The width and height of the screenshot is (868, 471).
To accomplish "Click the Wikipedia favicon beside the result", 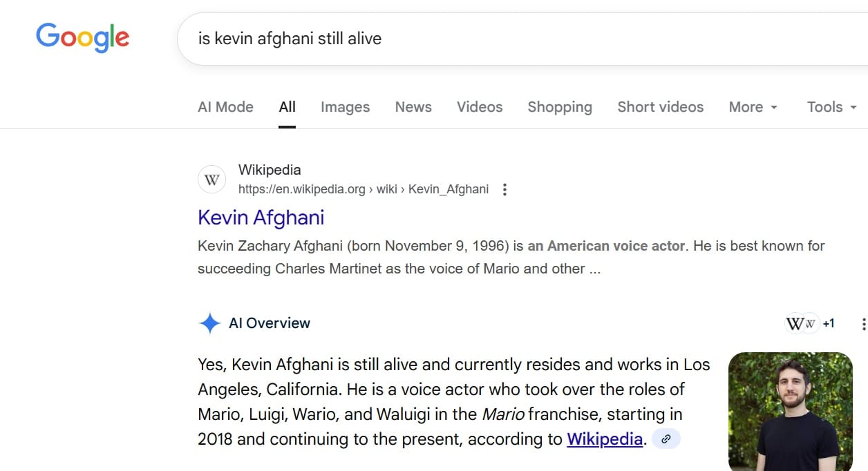I will pyautogui.click(x=212, y=180).
